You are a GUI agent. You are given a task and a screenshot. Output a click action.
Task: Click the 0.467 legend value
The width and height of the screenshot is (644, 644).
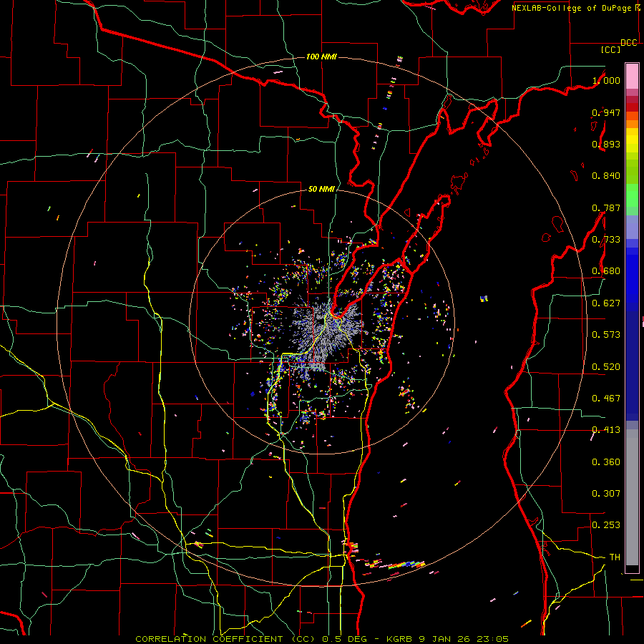(606, 399)
